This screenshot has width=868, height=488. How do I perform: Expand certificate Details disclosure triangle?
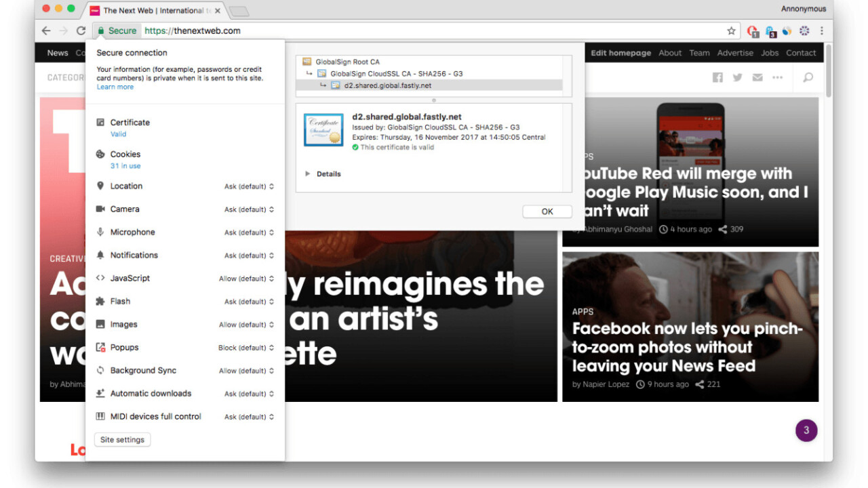308,174
